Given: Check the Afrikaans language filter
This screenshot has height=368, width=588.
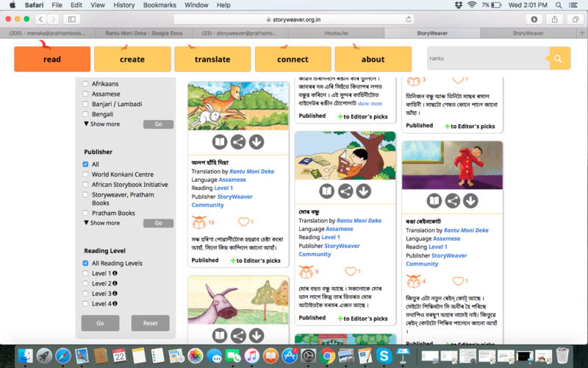Looking at the screenshot, I should coord(85,84).
